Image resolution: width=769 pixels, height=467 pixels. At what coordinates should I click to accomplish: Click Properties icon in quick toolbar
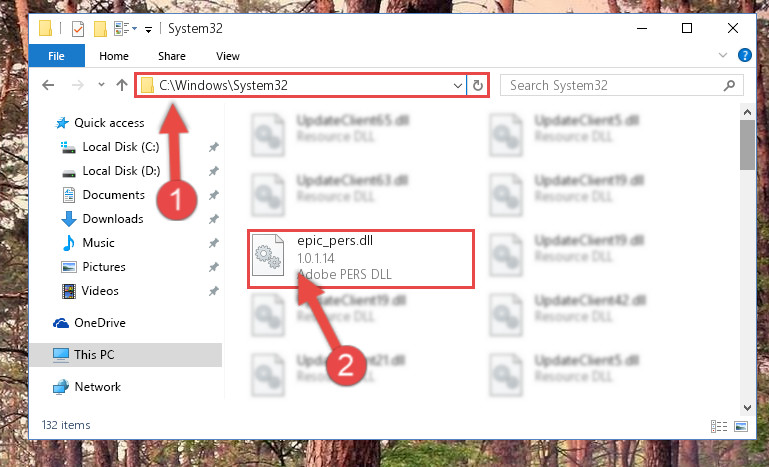[x=78, y=29]
